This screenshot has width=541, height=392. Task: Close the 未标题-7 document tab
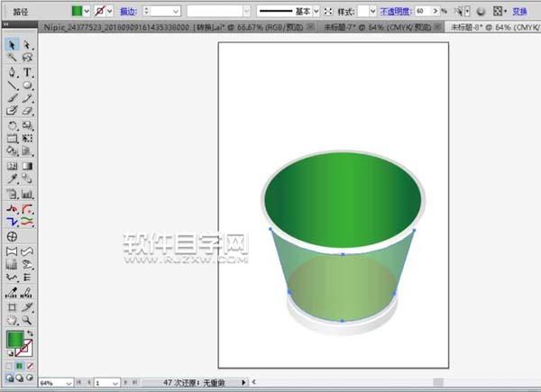pos(437,26)
